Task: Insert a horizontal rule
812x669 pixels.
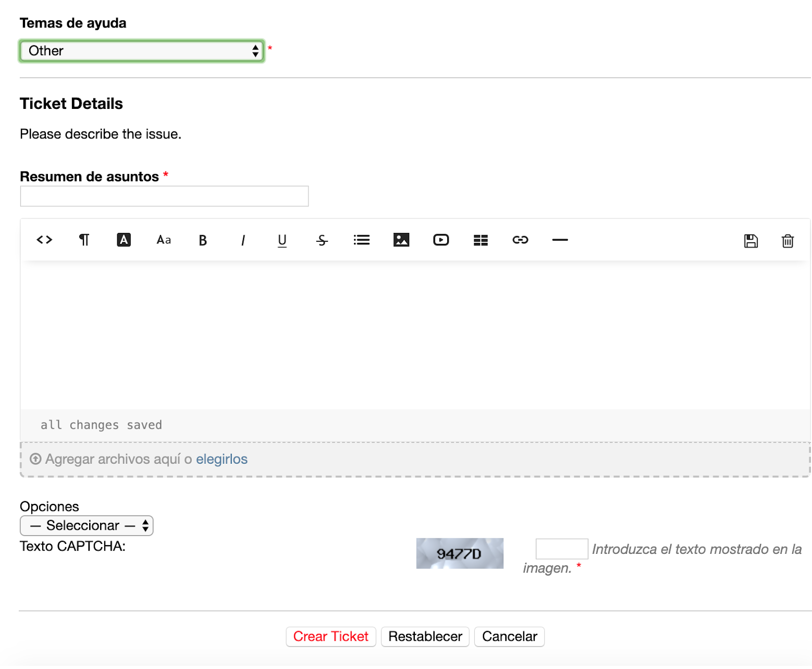Action: point(560,240)
